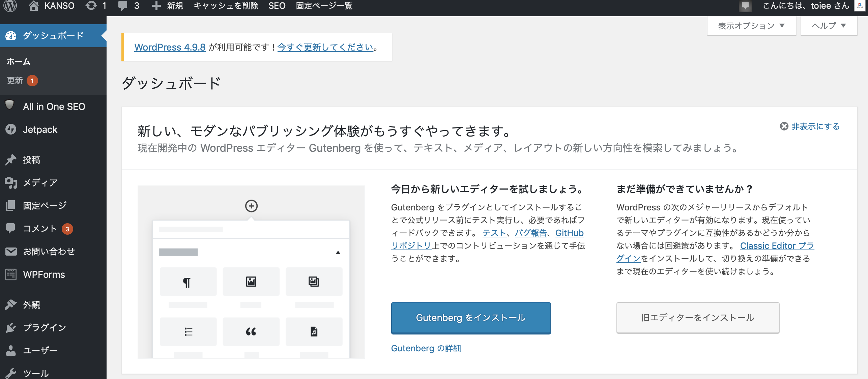Click the 外観 paintbrush icon
The height and width of the screenshot is (379, 868).
[11, 304]
